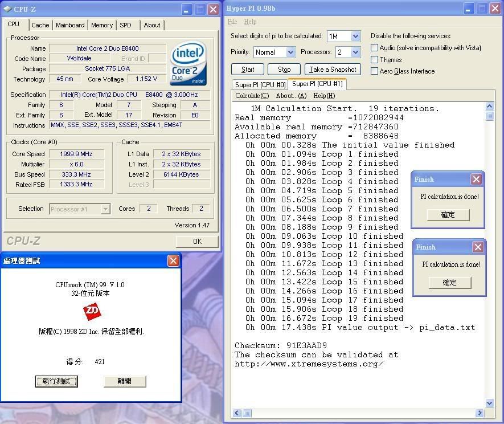
Task: Close the lower Finish dialog
Action: (x=478, y=247)
